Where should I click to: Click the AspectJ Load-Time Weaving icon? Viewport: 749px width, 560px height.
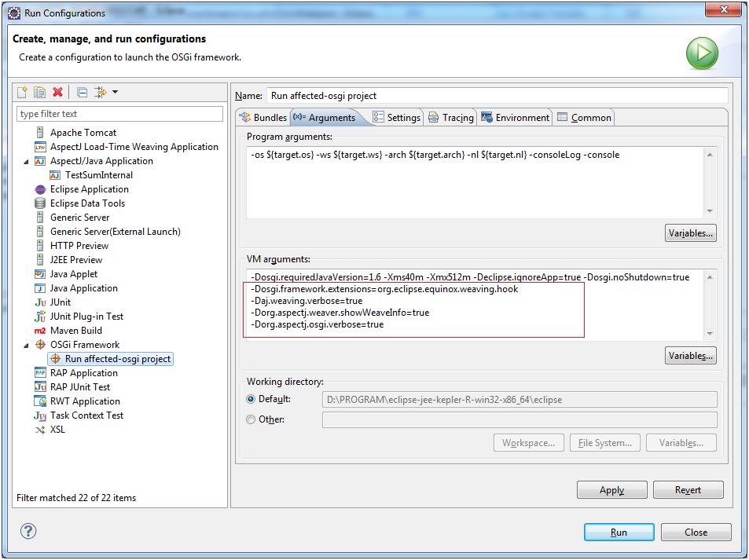coord(40,147)
